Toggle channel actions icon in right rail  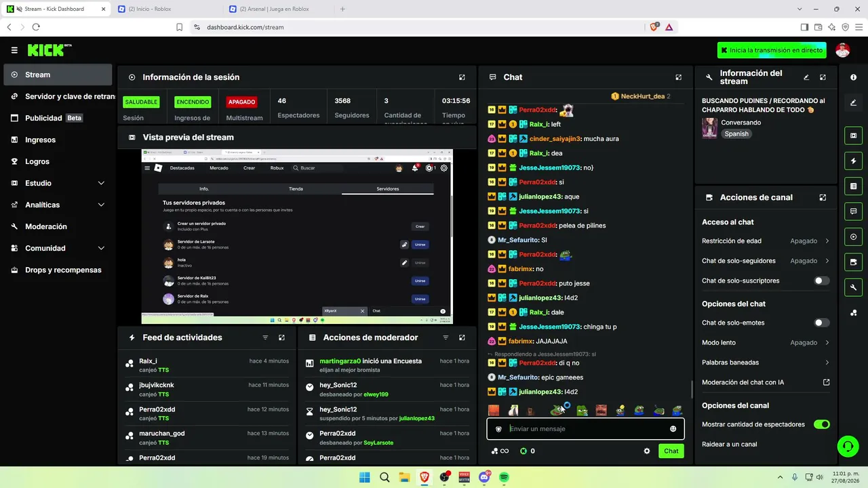pyautogui.click(x=853, y=262)
